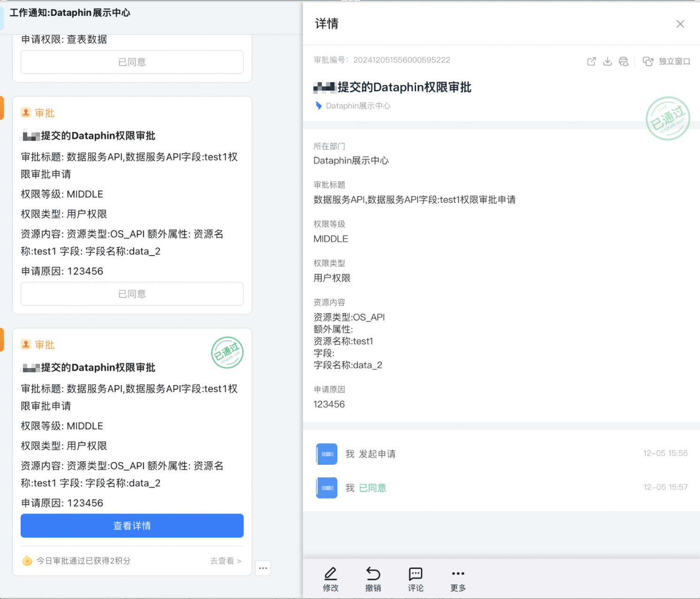Click the 字段名称:data_2 line in details
The height and width of the screenshot is (599, 700).
coord(348,365)
